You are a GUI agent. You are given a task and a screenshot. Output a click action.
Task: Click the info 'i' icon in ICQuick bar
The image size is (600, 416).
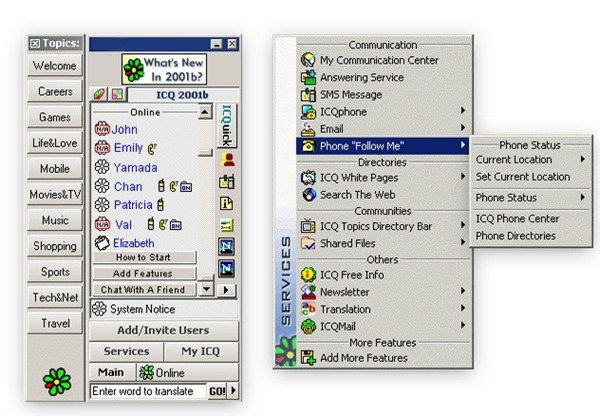coord(226,203)
